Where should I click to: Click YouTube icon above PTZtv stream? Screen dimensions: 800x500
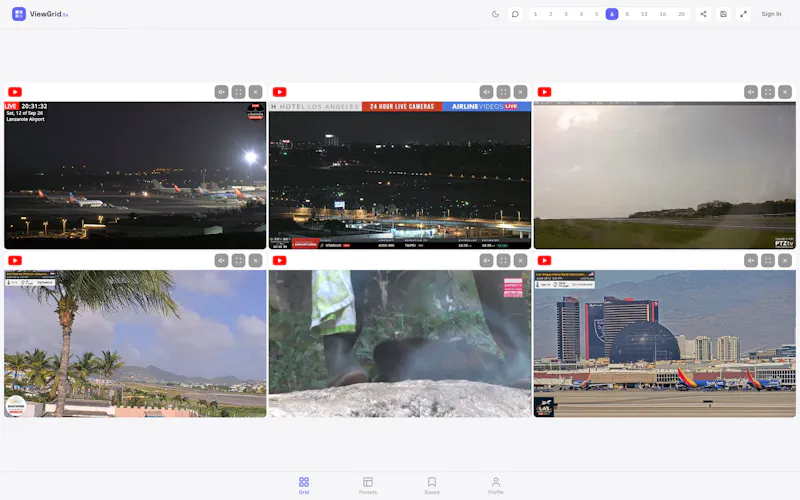click(x=544, y=92)
